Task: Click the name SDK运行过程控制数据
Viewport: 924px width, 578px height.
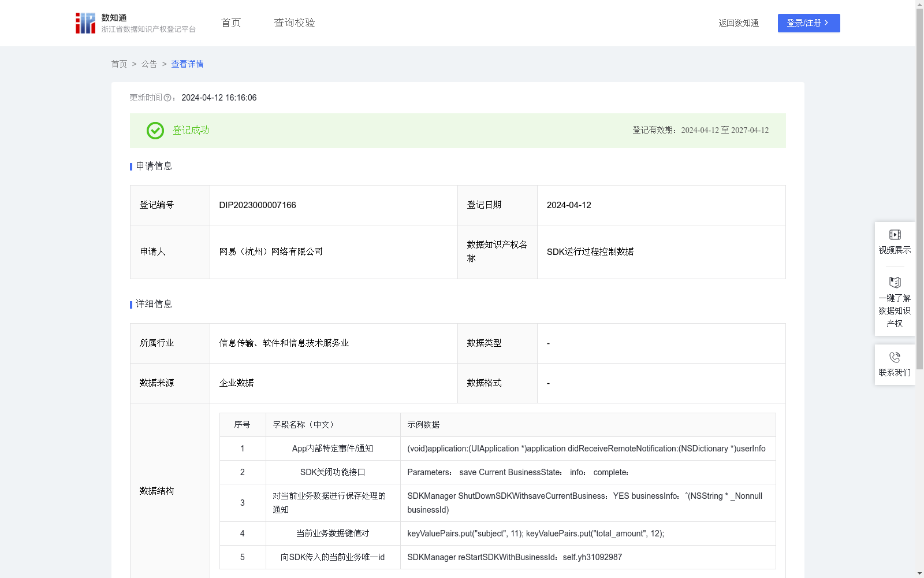Action: tap(590, 252)
